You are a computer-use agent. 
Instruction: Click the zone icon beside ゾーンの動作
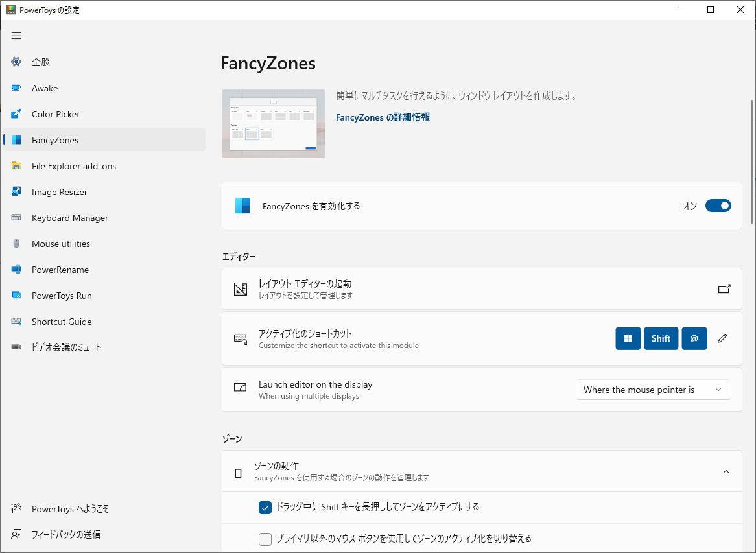[238, 473]
